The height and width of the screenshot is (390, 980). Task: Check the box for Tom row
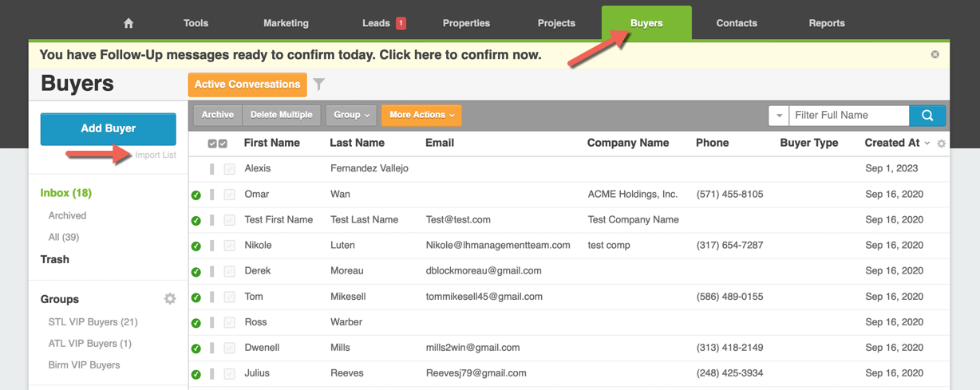230,297
